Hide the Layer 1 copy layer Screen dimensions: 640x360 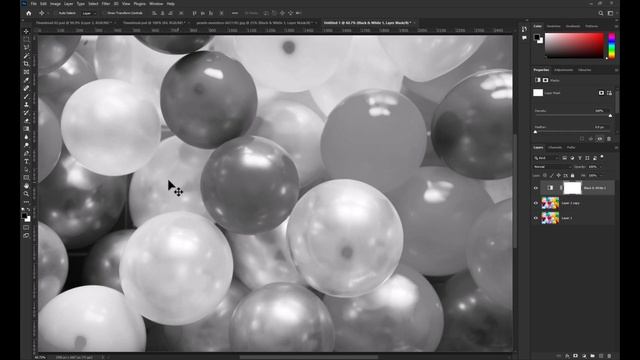[536, 203]
